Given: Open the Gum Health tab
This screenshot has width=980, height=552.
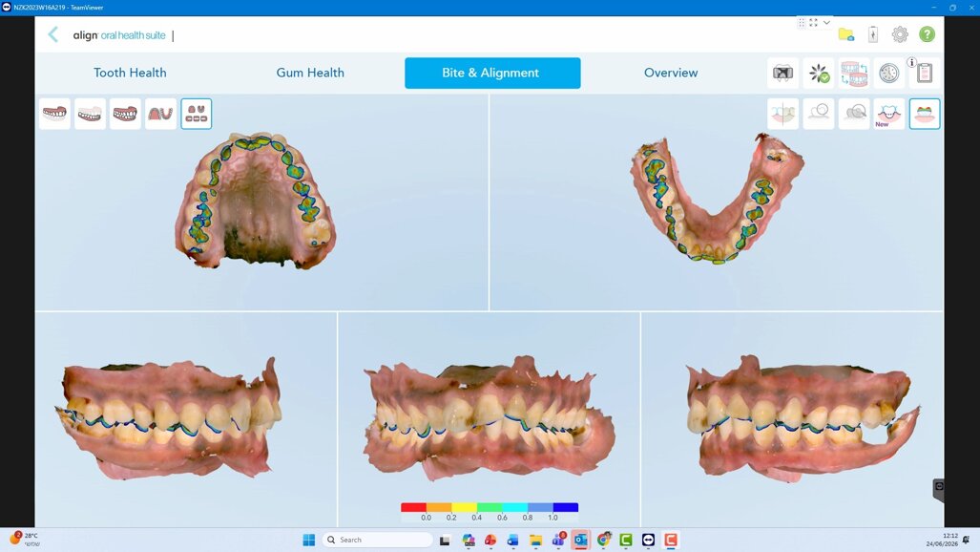Looking at the screenshot, I should tap(310, 73).
